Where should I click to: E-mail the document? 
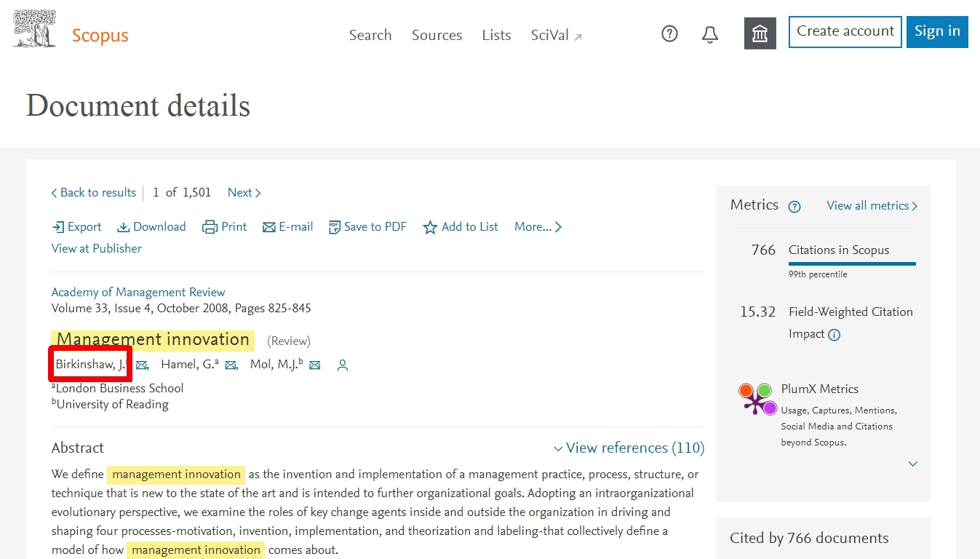(x=287, y=226)
